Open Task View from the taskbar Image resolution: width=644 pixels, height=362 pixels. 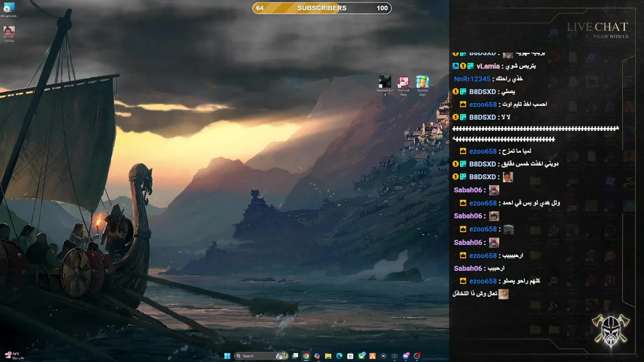tap(295, 356)
